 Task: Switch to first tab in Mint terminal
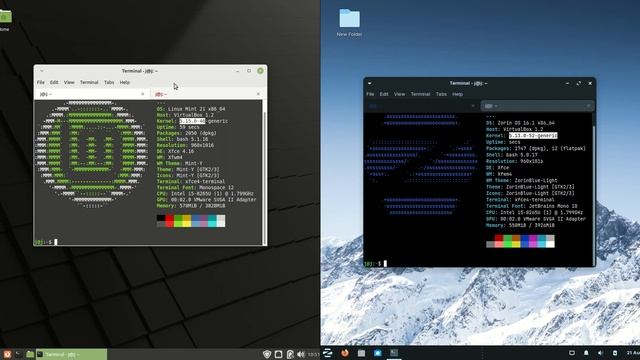pos(92,94)
